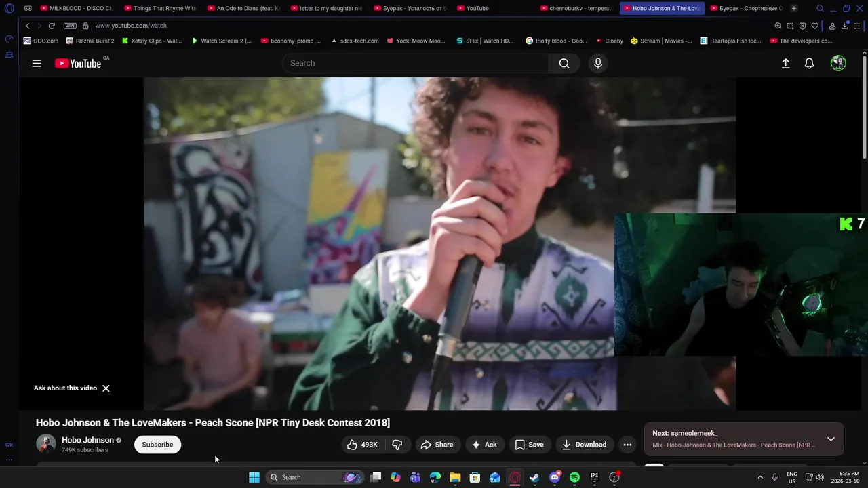
Task: Switch to the 'letter to my daughter' tab
Action: pyautogui.click(x=327, y=9)
